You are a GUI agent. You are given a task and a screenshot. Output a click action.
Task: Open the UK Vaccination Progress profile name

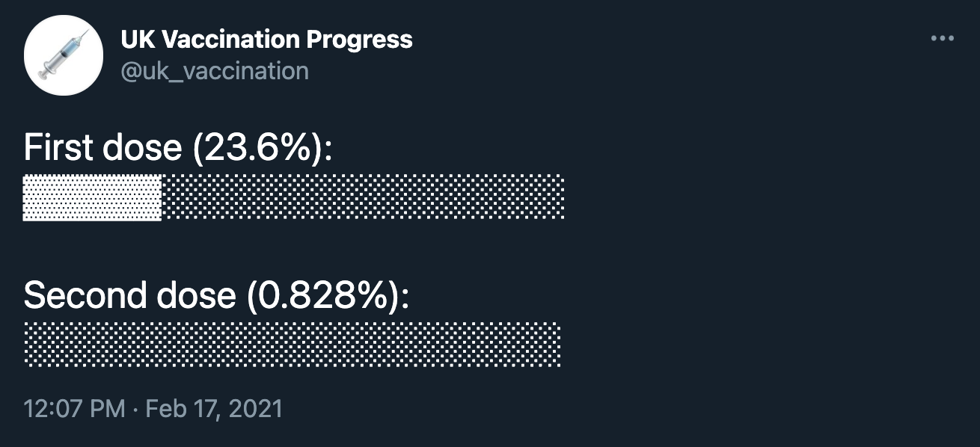click(x=266, y=40)
